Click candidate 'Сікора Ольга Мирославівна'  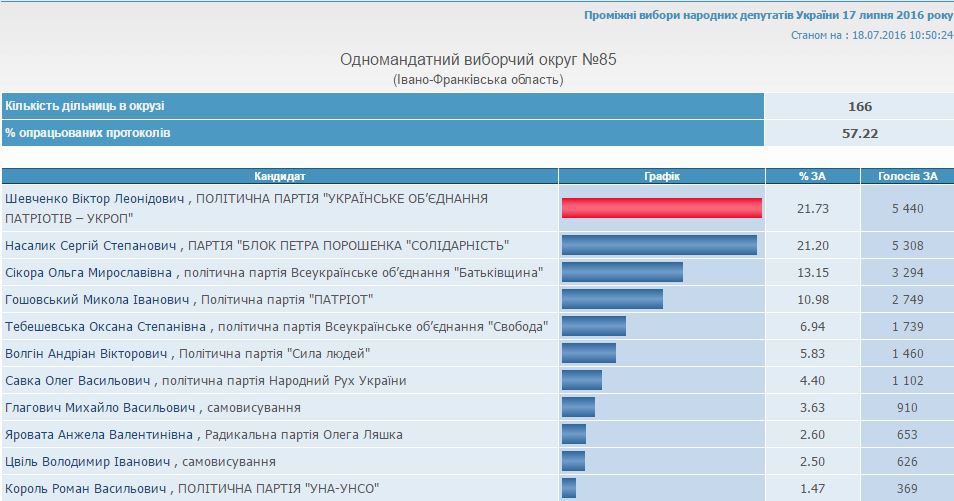[x=89, y=272]
